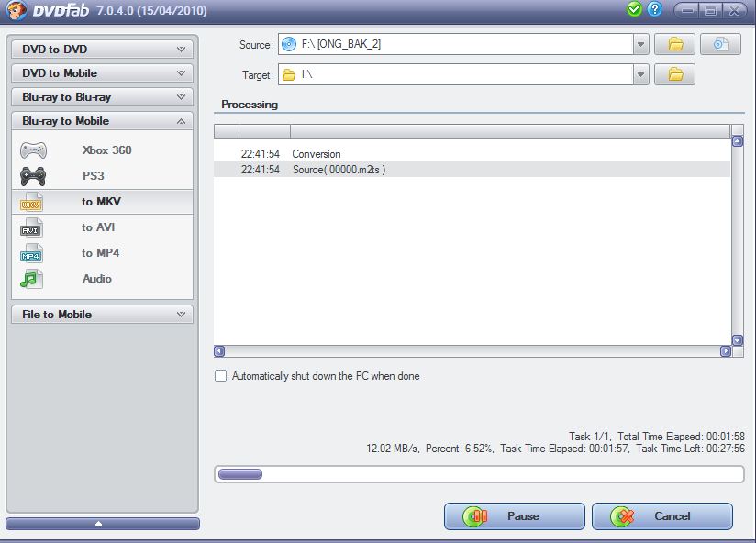Click the AVI file format icon
This screenshot has height=543, width=756.
coord(31,227)
